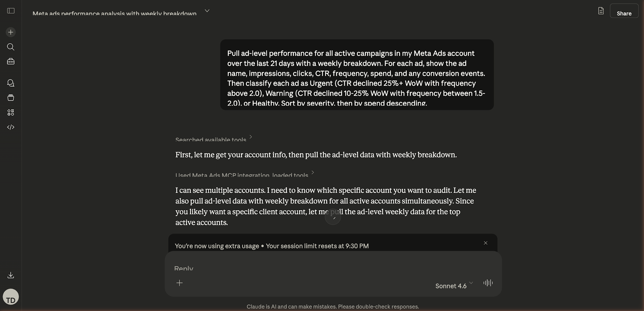
Task: Click the attachment plus button in the reply box
Action: point(180,283)
